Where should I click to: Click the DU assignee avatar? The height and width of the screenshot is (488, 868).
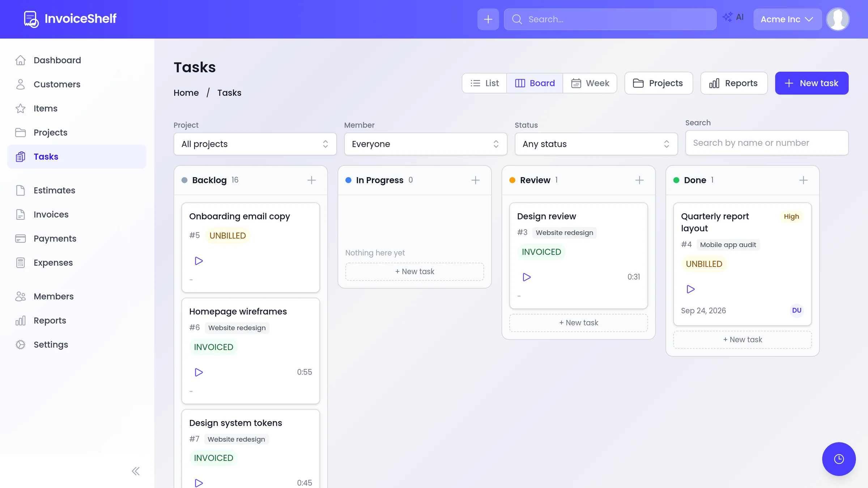(796, 311)
